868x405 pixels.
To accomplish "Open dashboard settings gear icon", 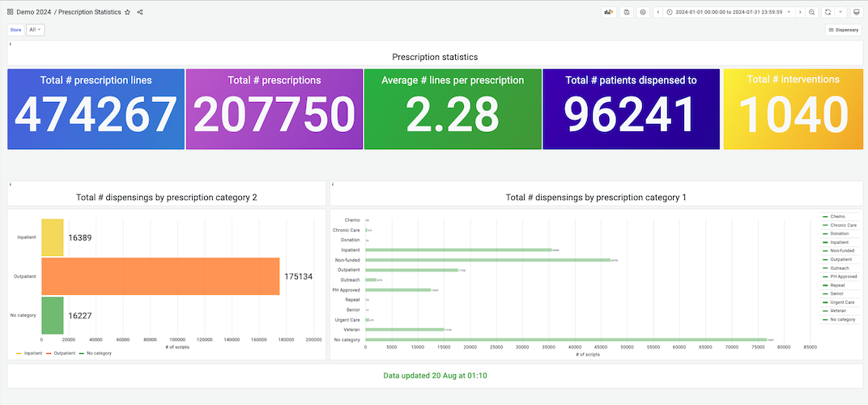I will 643,12.
